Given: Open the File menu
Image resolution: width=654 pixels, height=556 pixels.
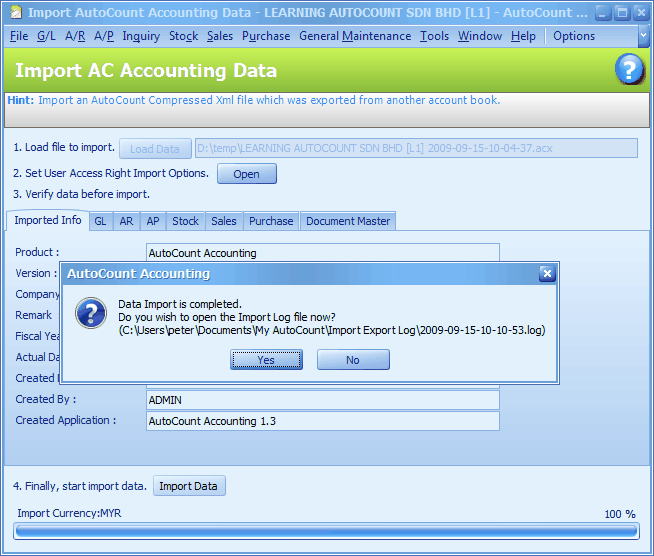Looking at the screenshot, I should [x=19, y=36].
